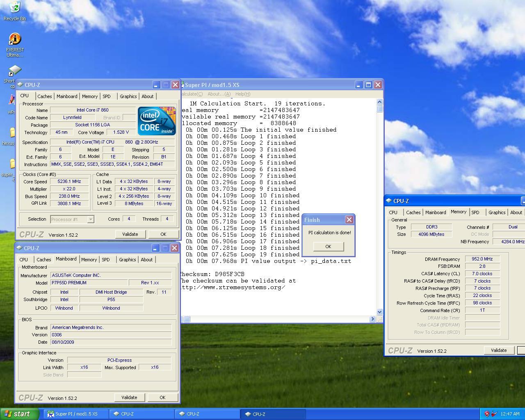The height and width of the screenshot is (420, 525).
Task: Click OK in the Mainboard window
Action: click(x=162, y=397)
